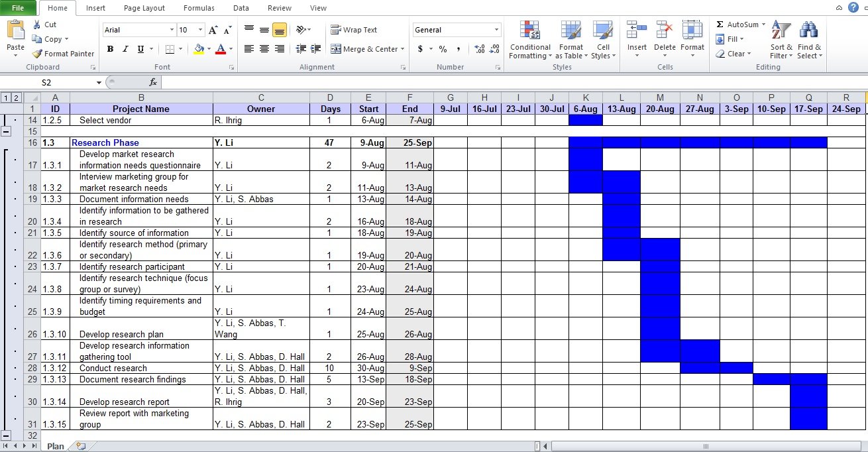Toggle Wrap Text for cells

(354, 30)
